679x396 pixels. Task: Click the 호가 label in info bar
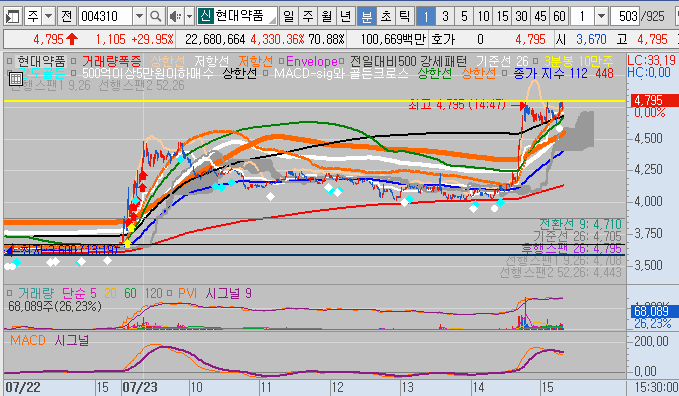click(443, 39)
